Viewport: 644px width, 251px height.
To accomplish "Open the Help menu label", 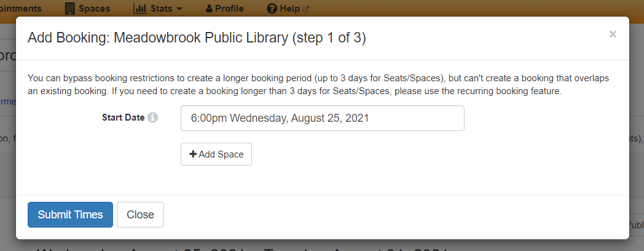I will point(289,8).
